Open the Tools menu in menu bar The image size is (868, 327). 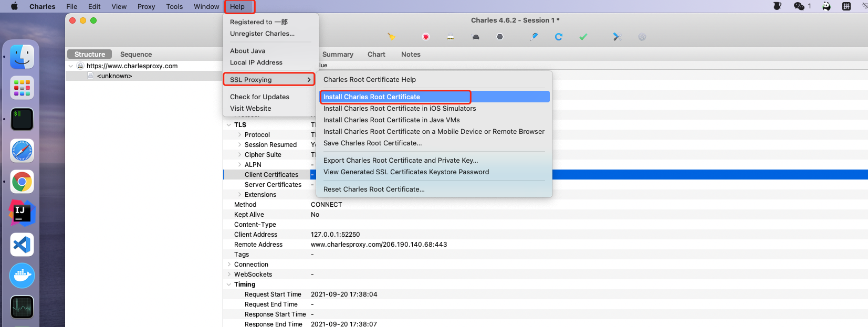pos(174,6)
